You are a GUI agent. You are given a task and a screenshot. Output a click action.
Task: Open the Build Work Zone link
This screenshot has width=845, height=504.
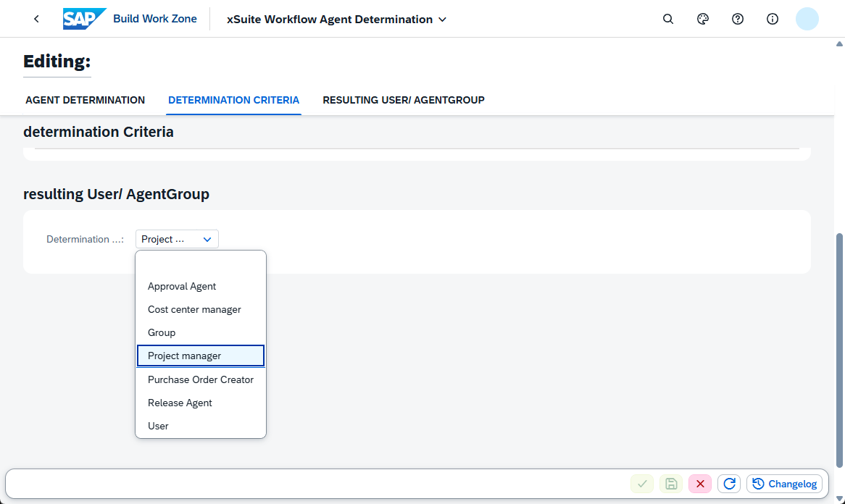154,19
